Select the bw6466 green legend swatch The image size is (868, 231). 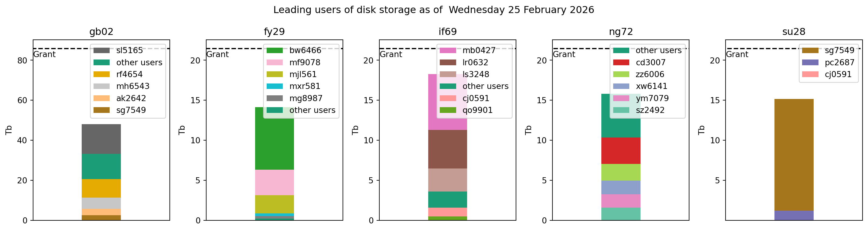tap(275, 50)
